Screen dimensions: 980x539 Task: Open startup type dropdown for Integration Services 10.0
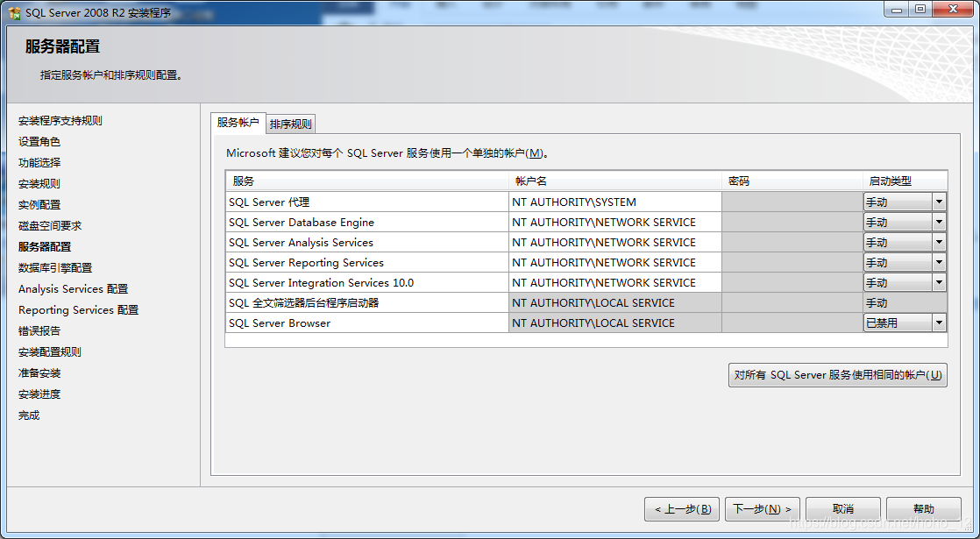click(x=939, y=283)
